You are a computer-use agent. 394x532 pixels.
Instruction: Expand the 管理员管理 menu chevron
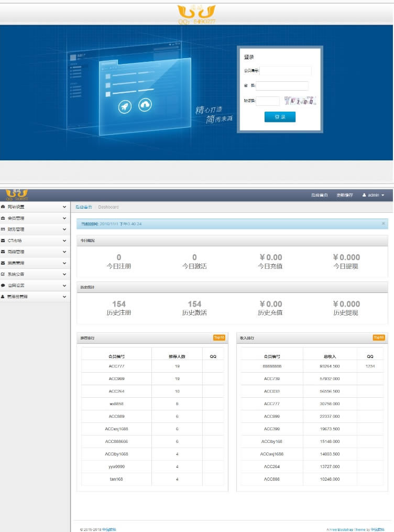coord(64,297)
